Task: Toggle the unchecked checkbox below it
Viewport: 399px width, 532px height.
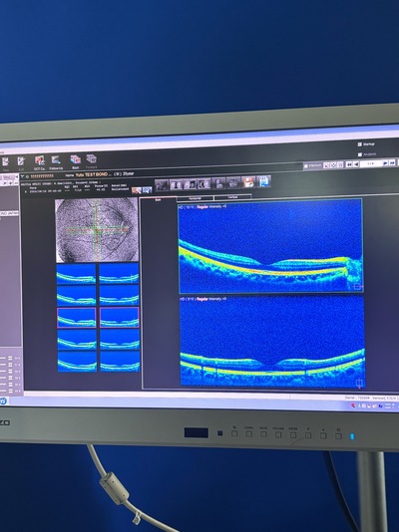Action: [x=360, y=154]
